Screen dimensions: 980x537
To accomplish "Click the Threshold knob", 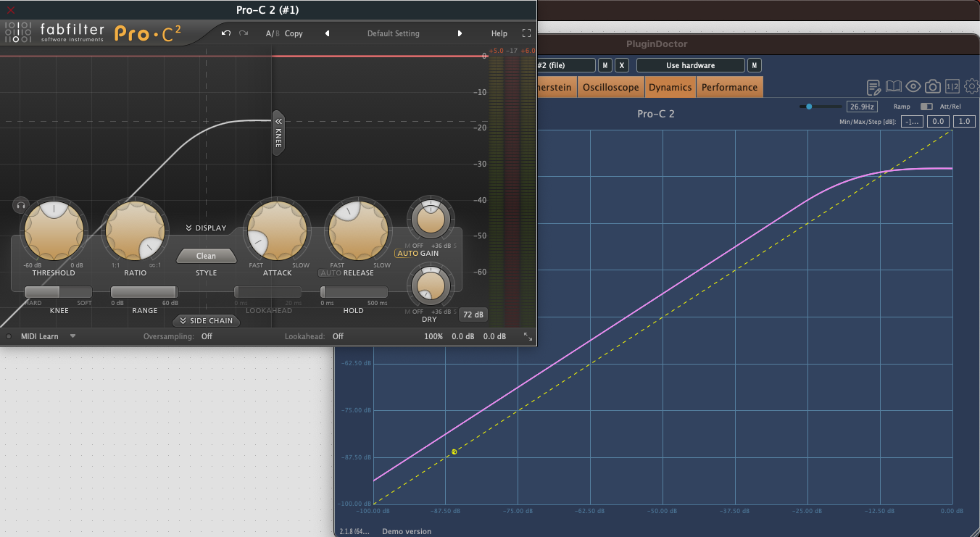I will click(54, 232).
